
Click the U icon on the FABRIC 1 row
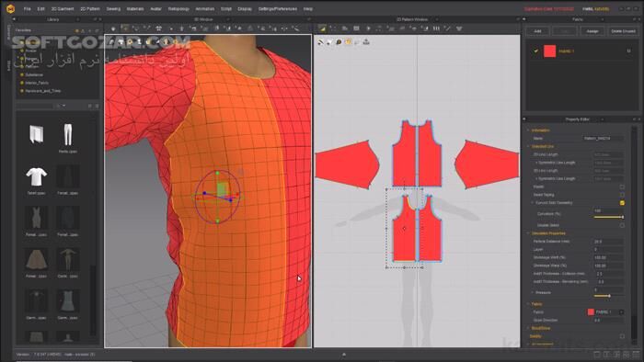628,51
